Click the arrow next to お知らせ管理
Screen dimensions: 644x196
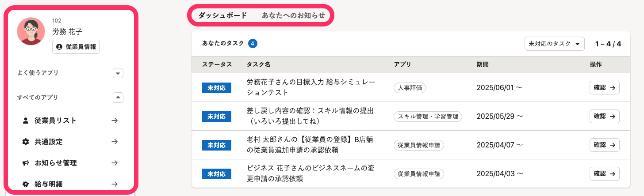tap(115, 163)
